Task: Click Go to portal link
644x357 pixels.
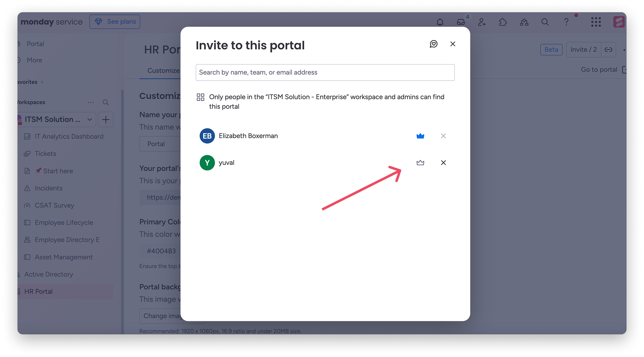Action: coord(599,70)
